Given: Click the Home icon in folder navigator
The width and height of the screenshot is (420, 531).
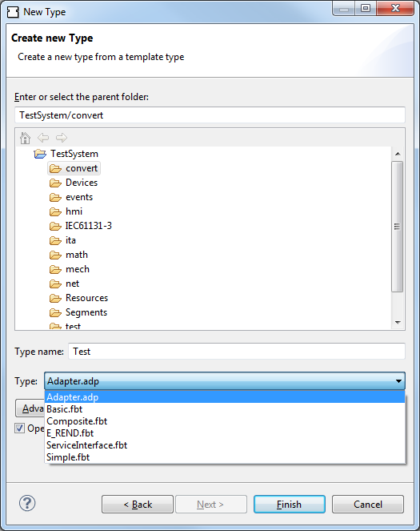Looking at the screenshot, I should pos(25,138).
